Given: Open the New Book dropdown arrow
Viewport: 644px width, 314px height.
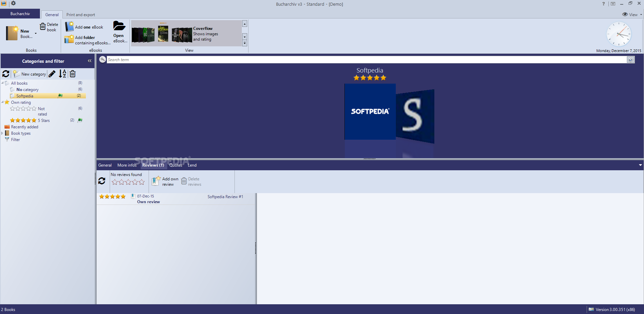Looking at the screenshot, I should 36,34.
